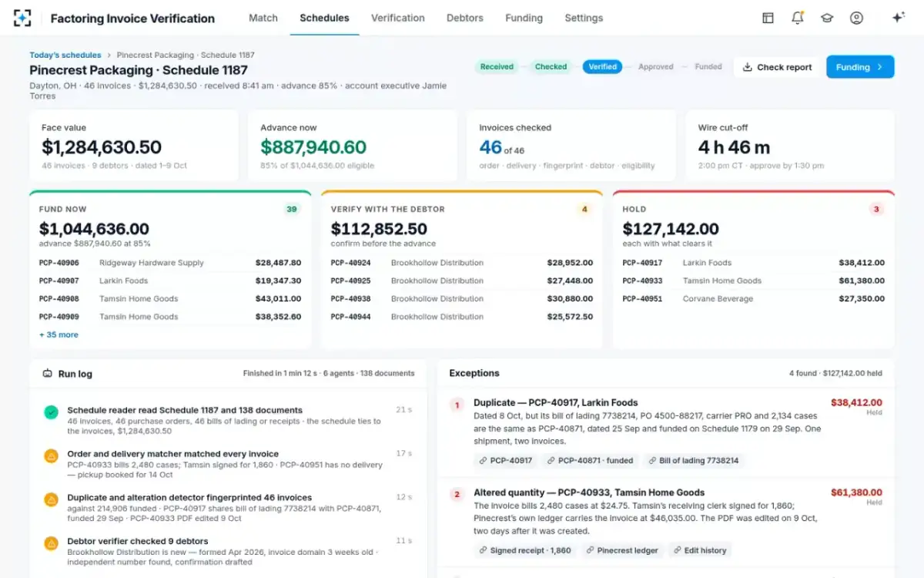924x578 pixels.
Task: Select hold row PCP-40933 Tamsin Home Goods
Action: point(754,281)
